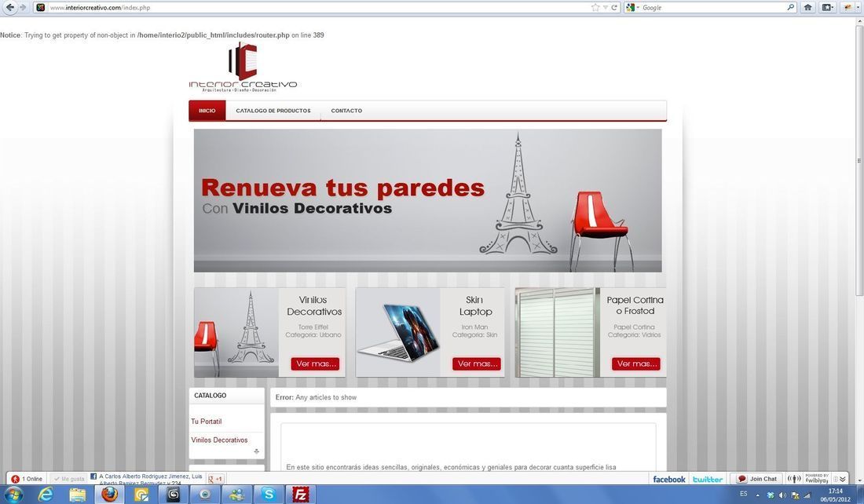Click the '1 Online' visitor counter

tap(27, 479)
